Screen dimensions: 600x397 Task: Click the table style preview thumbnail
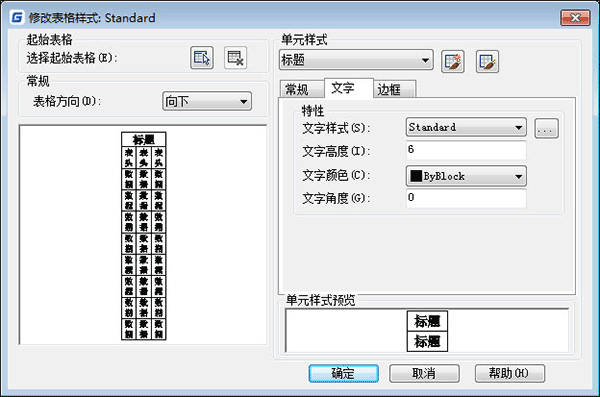click(x=143, y=236)
